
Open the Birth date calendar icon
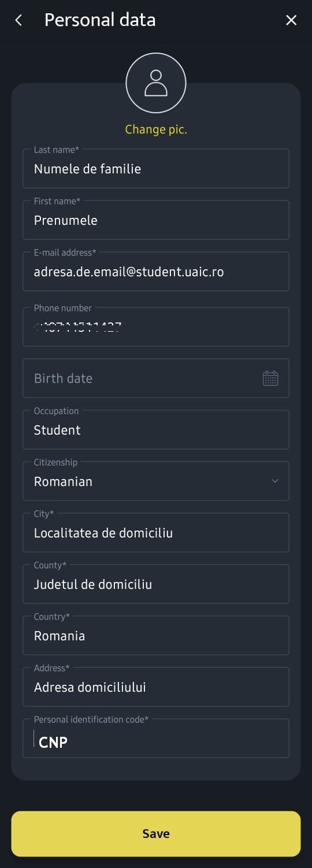click(x=270, y=378)
